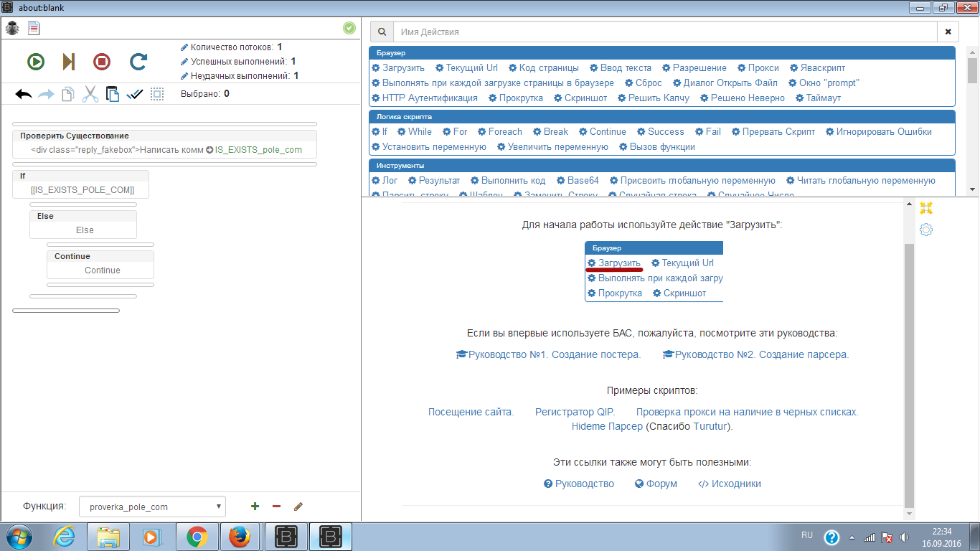
Task: Delete the function using the red minus icon
Action: coord(276,507)
